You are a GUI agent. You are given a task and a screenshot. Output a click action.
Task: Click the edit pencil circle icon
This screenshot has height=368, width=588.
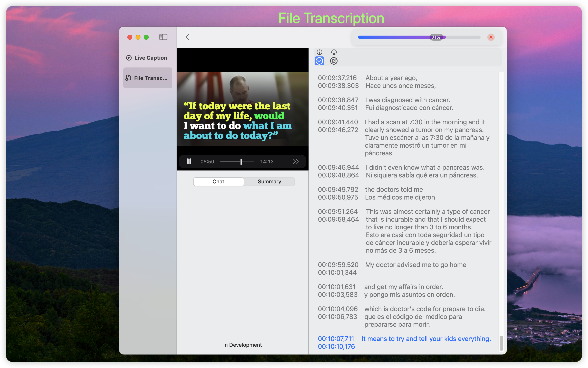coord(334,61)
